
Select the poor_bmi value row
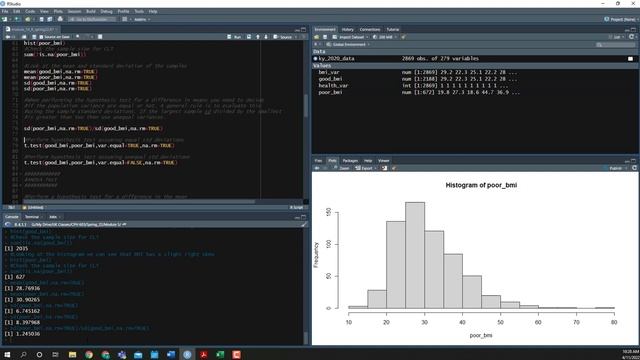tap(476, 93)
